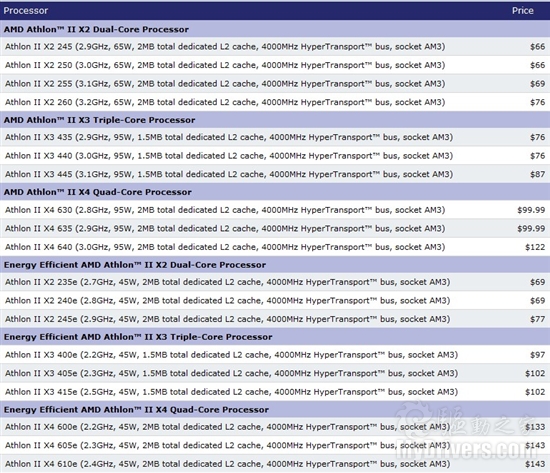
Task: Click the $76 price of Athlon II X2 260
Action: 537,102
